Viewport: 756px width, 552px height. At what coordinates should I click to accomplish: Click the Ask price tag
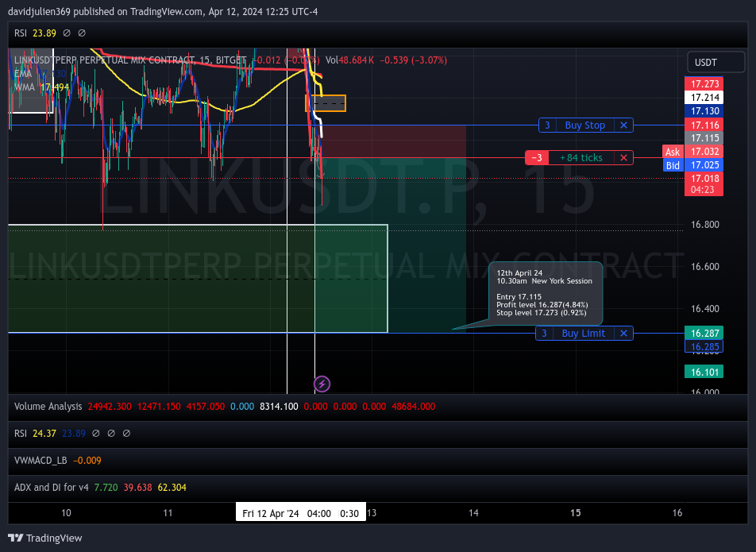click(x=673, y=152)
